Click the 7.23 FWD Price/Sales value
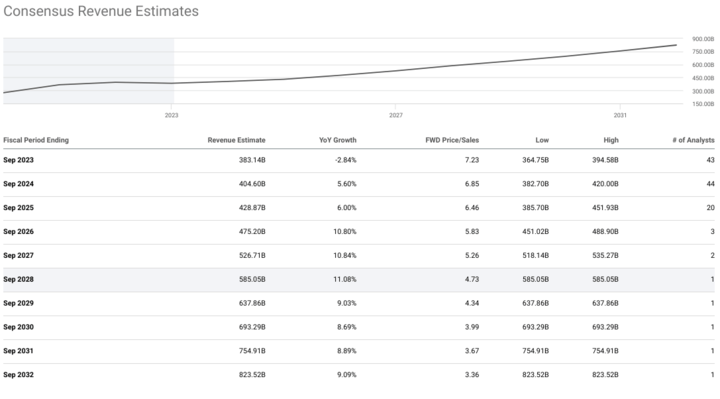Image resolution: width=720 pixels, height=399 pixels. (472, 160)
